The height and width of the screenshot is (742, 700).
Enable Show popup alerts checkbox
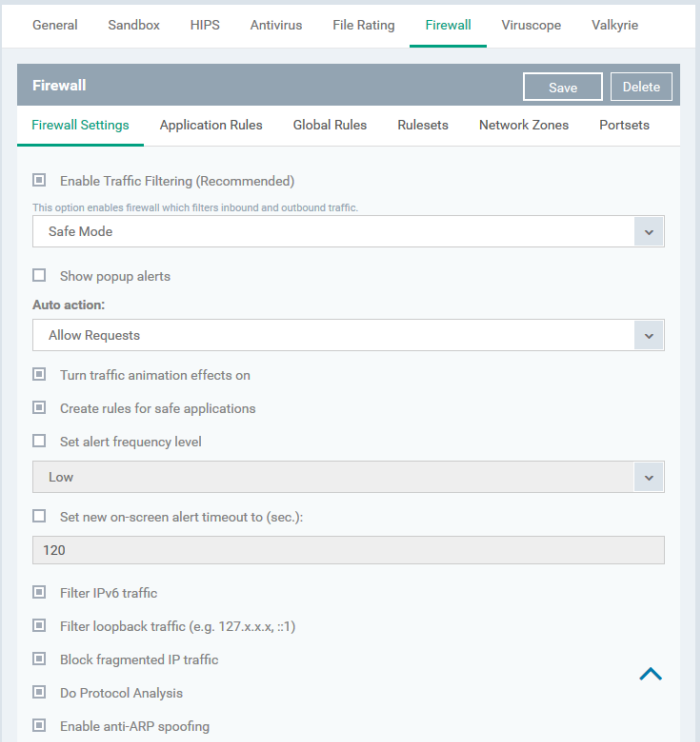(x=39, y=275)
